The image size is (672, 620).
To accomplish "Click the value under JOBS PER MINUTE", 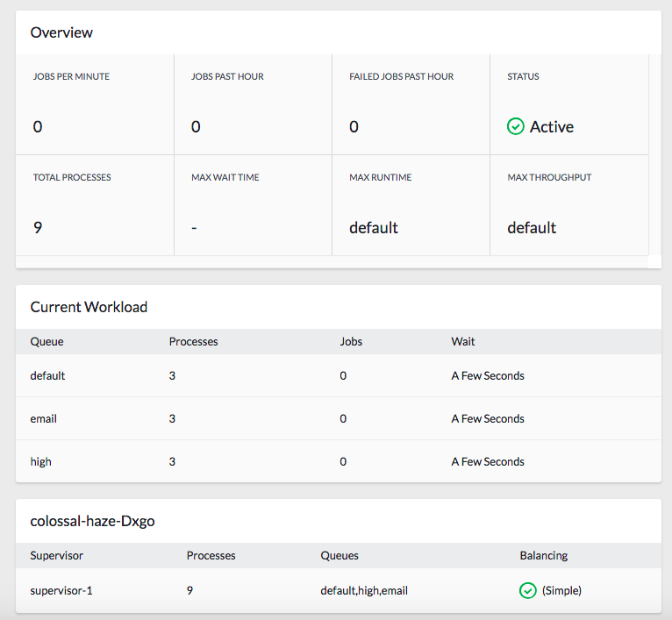I will tap(38, 127).
